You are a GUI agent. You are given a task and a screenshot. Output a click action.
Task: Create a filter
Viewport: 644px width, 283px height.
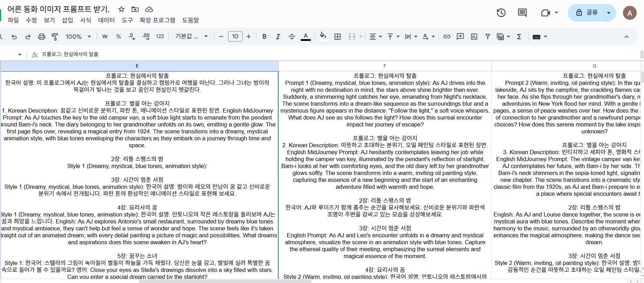(x=488, y=37)
